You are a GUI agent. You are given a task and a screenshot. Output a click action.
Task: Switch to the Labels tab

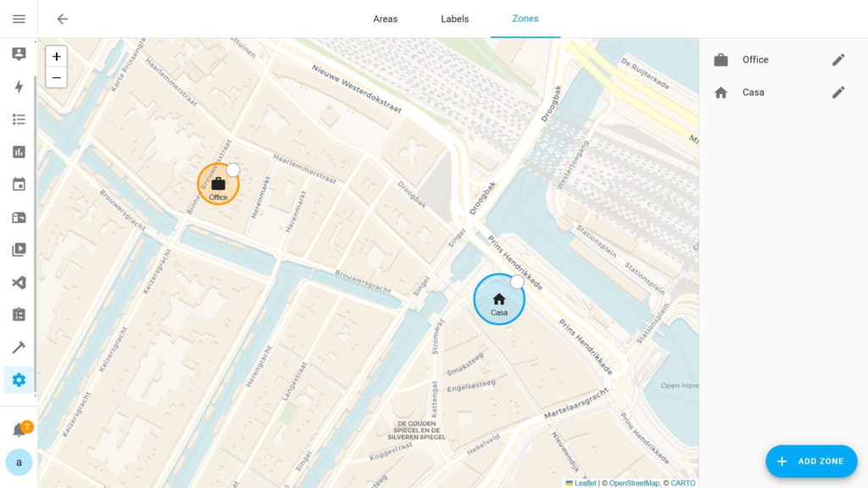[x=454, y=19]
